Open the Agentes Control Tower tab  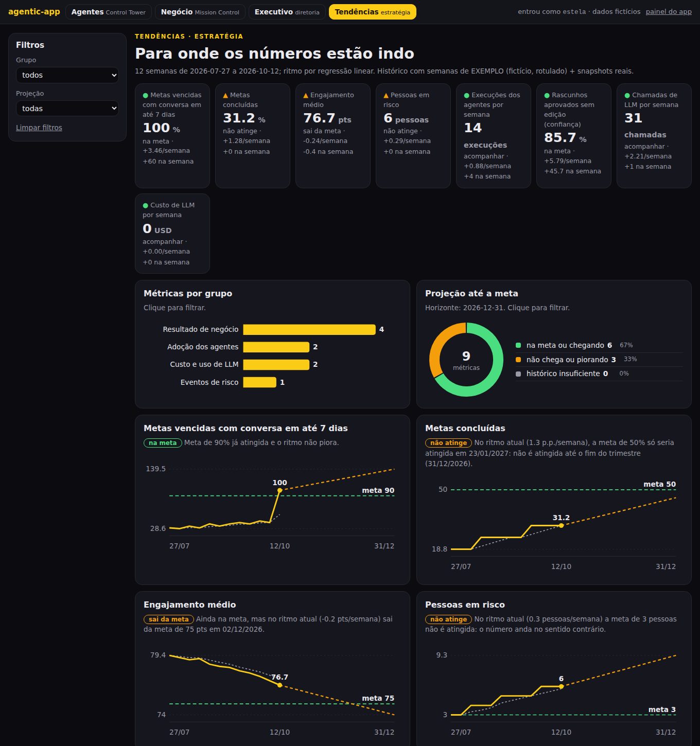tap(108, 12)
